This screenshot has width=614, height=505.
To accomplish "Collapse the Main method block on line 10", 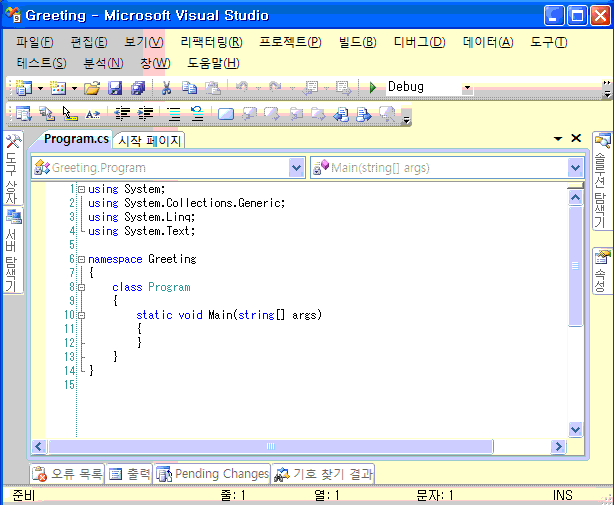I will click(81, 315).
